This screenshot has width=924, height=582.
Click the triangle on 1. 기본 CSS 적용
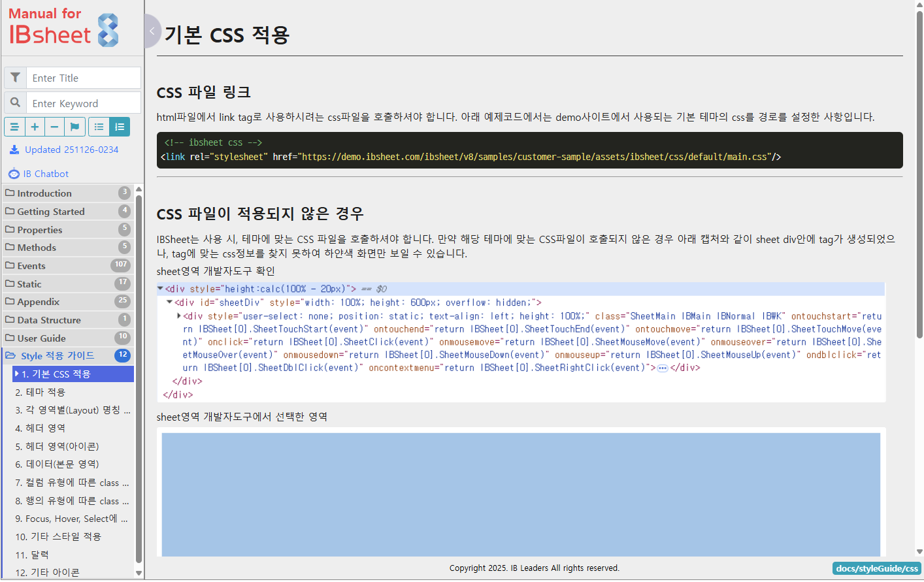17,374
